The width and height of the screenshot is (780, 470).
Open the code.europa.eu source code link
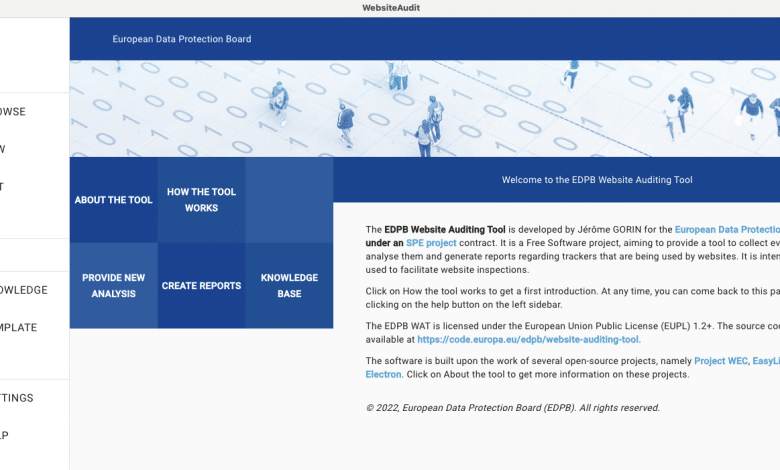point(528,339)
